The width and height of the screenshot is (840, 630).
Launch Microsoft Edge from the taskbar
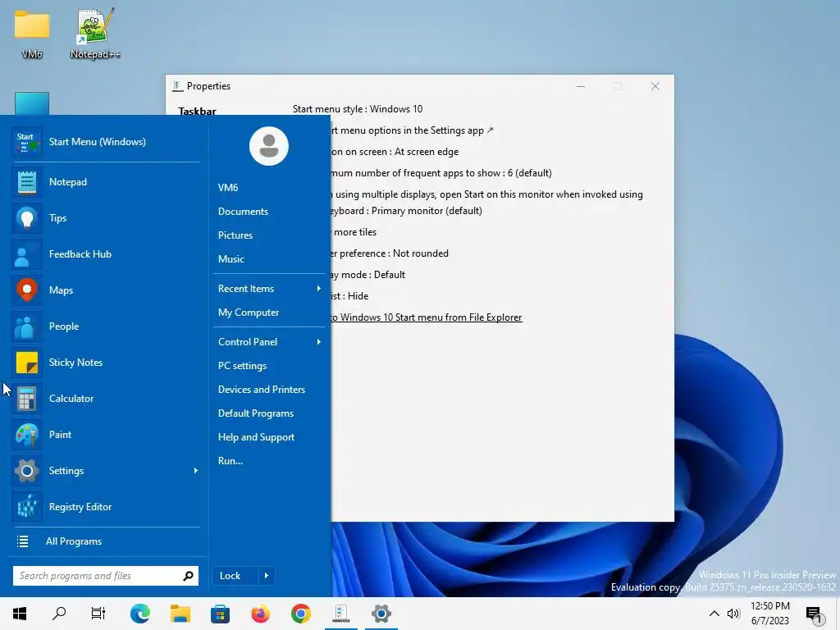point(139,614)
